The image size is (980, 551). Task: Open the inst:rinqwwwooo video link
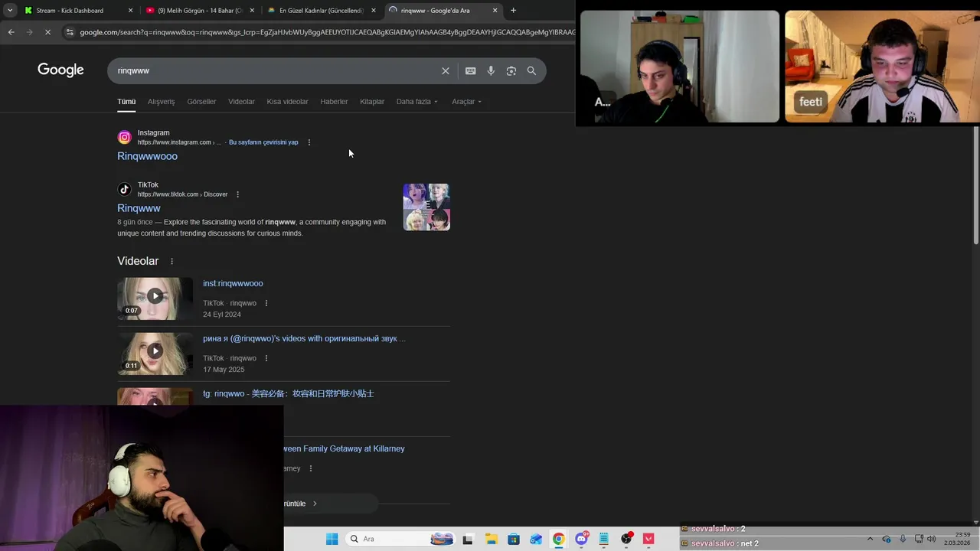tap(233, 284)
